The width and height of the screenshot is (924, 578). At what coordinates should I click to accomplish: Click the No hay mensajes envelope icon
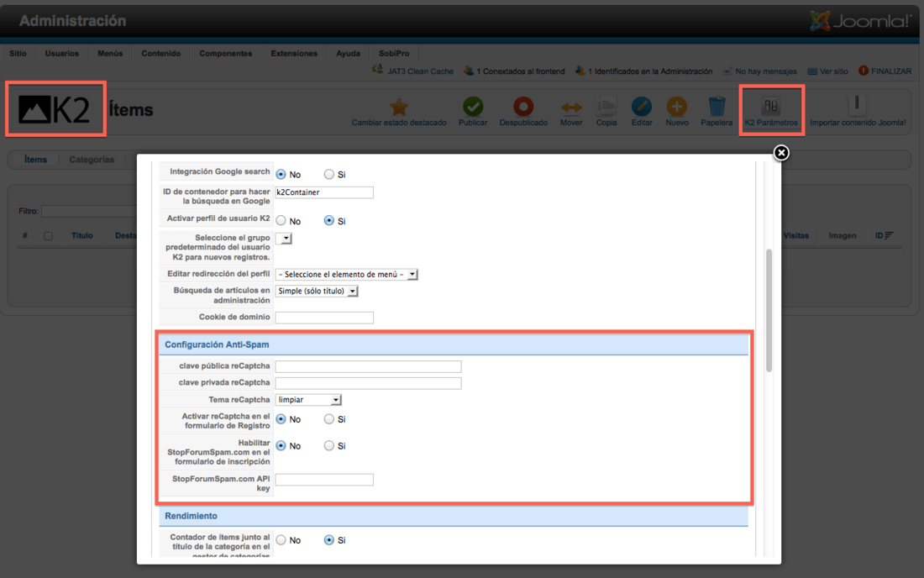[x=727, y=71]
